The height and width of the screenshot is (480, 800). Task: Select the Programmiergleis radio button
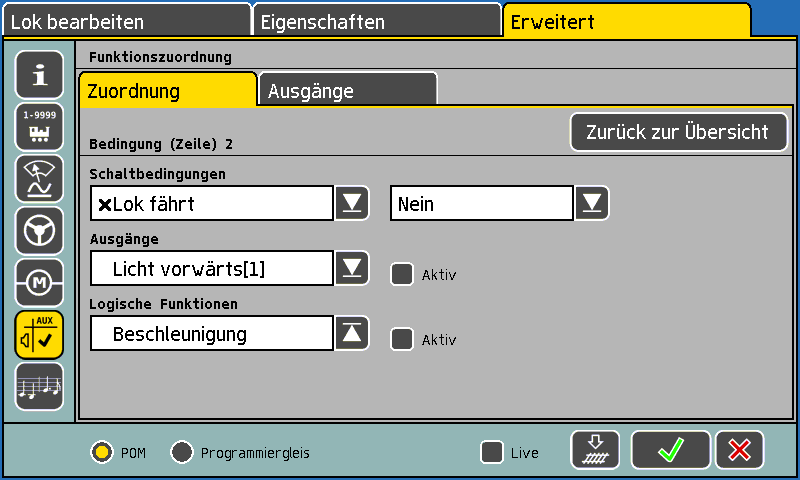182,452
